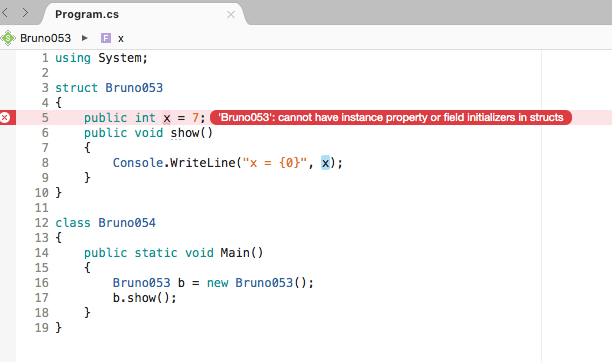The height and width of the screenshot is (362, 612).
Task: Click 'class' keyword on line 12
Action: [73, 223]
